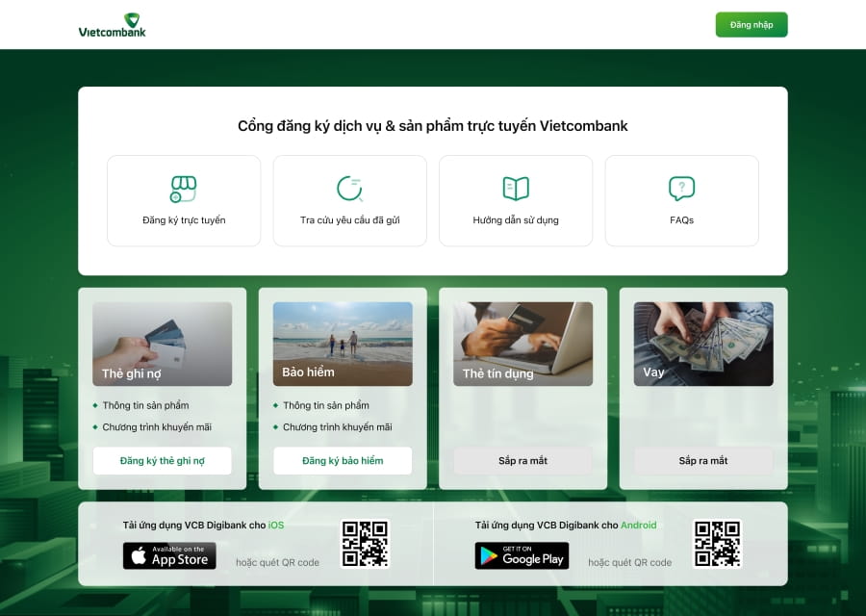Click the iOS QR code image

pyautogui.click(x=365, y=545)
